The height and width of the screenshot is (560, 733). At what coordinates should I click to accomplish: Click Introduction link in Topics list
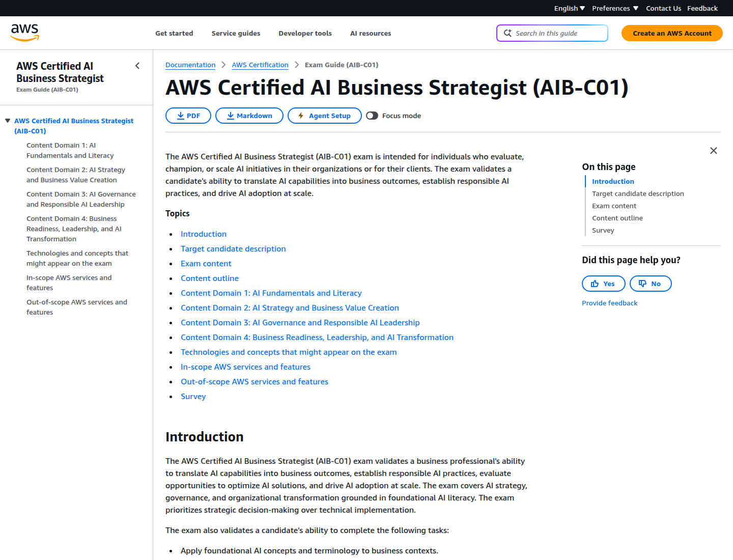tap(204, 234)
